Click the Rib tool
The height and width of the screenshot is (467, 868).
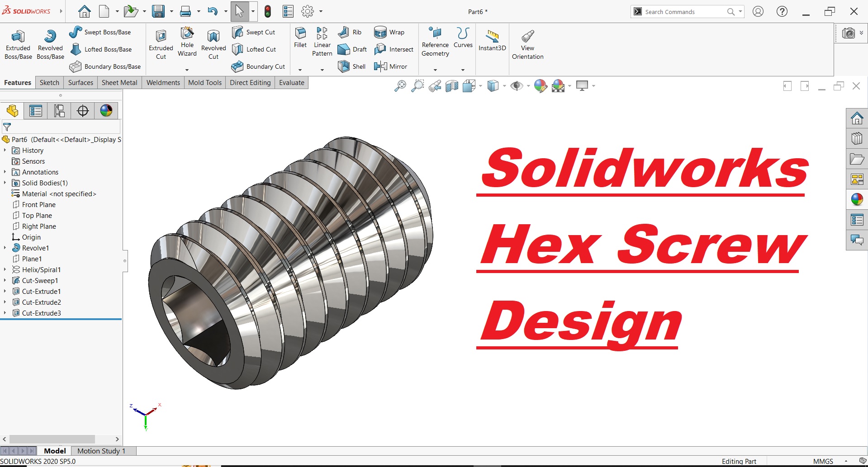(350, 32)
